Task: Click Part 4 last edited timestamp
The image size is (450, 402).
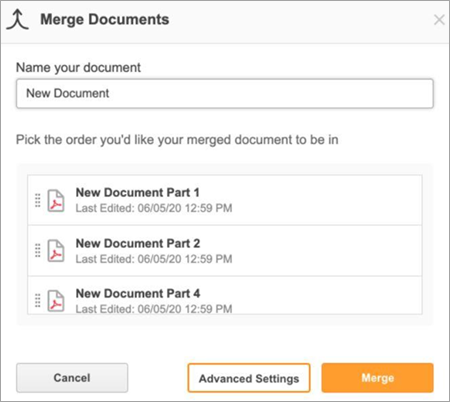Action: click(154, 309)
